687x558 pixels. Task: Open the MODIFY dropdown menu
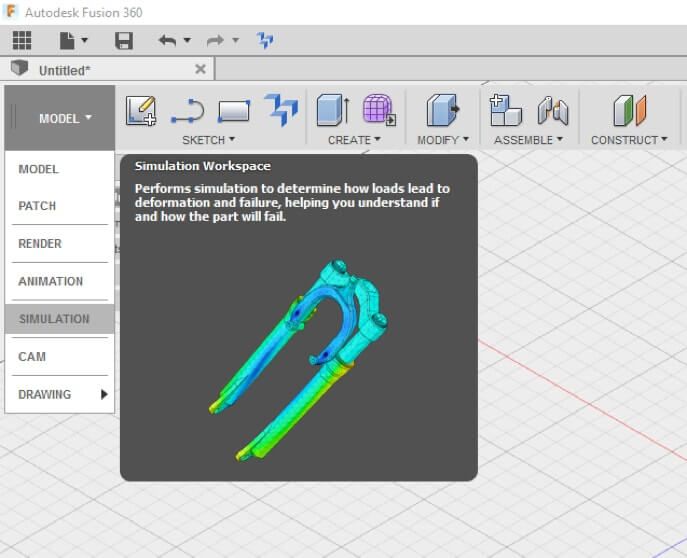tap(442, 140)
